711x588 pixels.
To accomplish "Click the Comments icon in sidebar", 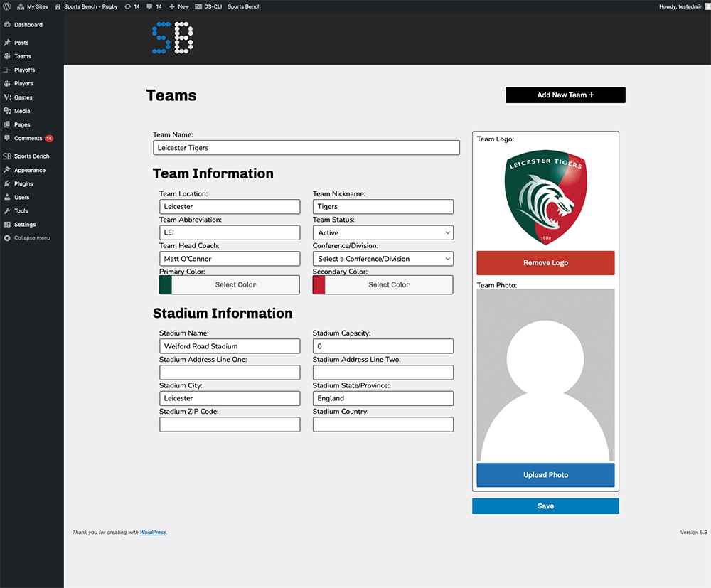I will [7, 138].
